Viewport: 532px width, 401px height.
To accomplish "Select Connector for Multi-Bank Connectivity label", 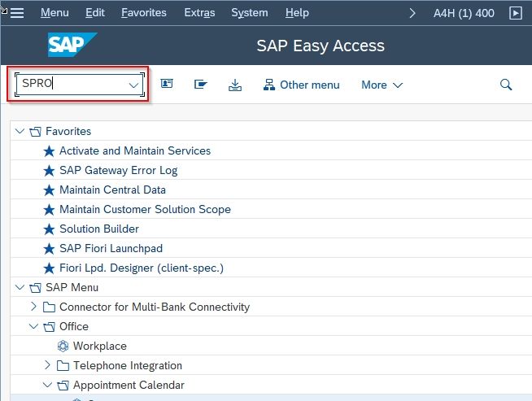I will [155, 307].
